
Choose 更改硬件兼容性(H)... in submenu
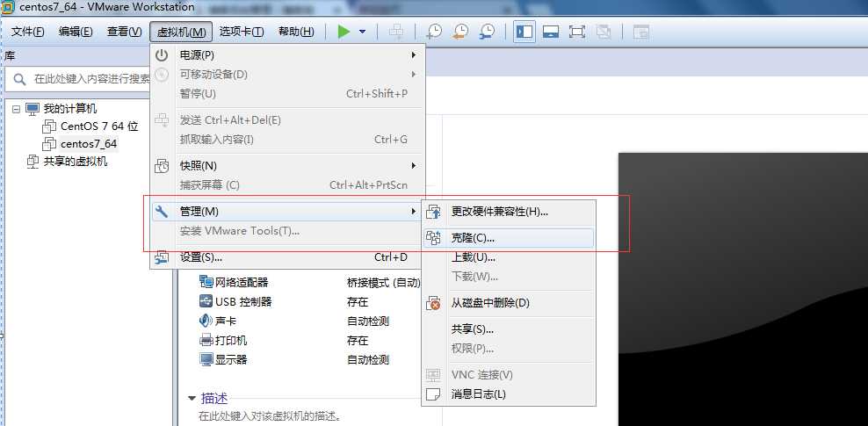click(508, 212)
